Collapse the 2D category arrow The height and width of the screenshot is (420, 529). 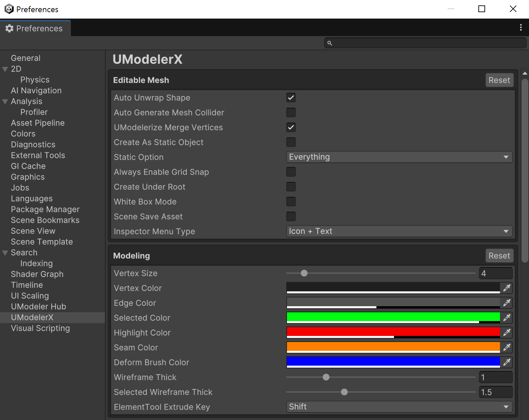pyautogui.click(x=5, y=69)
